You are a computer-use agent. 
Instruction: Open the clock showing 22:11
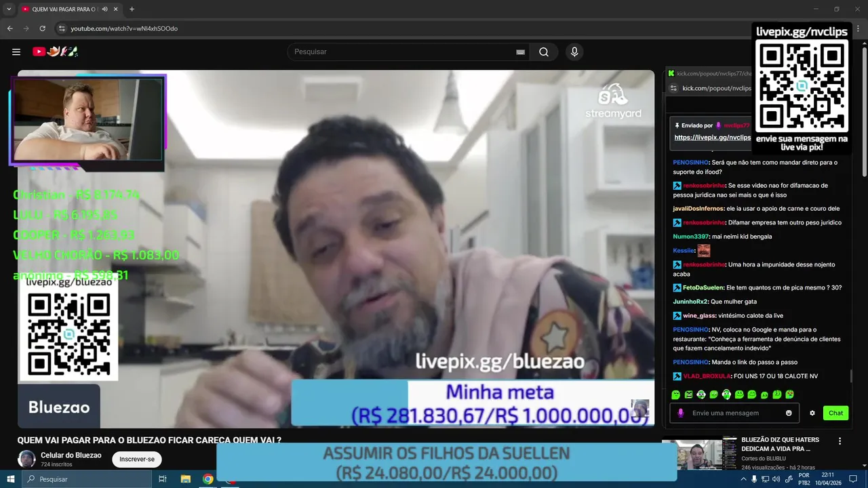(x=828, y=479)
